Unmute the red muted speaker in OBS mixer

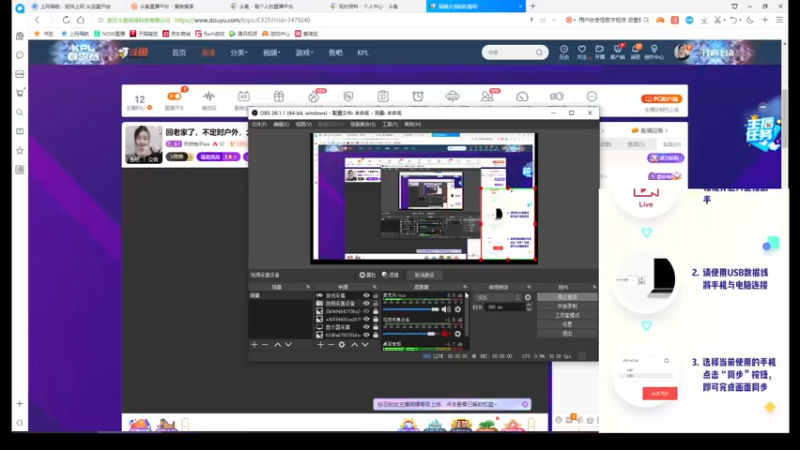446,334
